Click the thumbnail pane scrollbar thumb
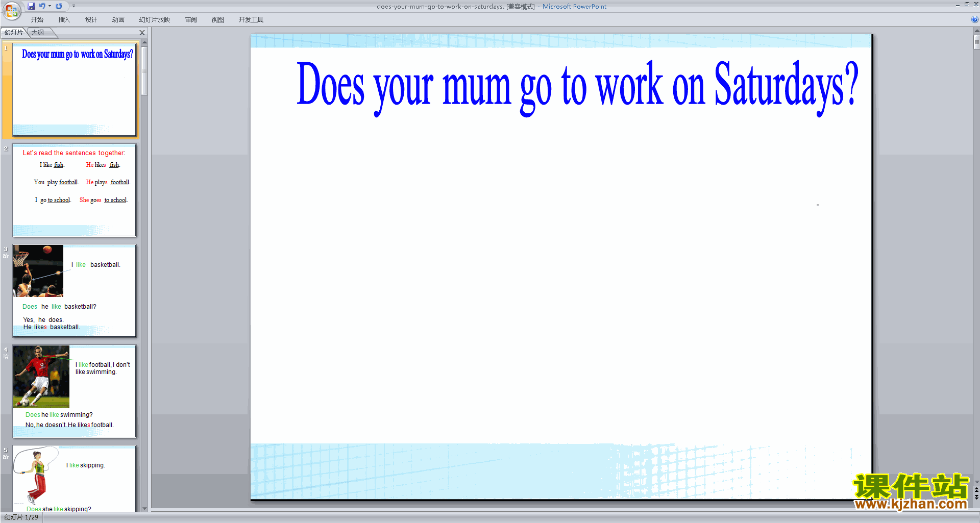This screenshot has width=980, height=523. [x=144, y=71]
